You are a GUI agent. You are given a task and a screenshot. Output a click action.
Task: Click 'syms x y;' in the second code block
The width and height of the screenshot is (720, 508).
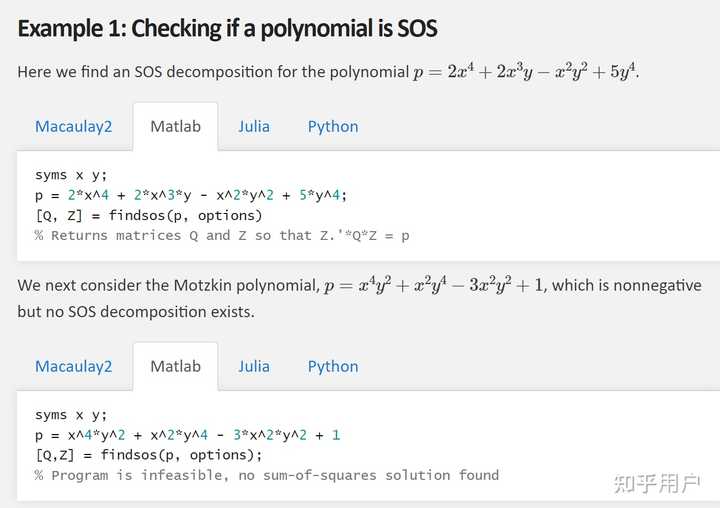(71, 415)
